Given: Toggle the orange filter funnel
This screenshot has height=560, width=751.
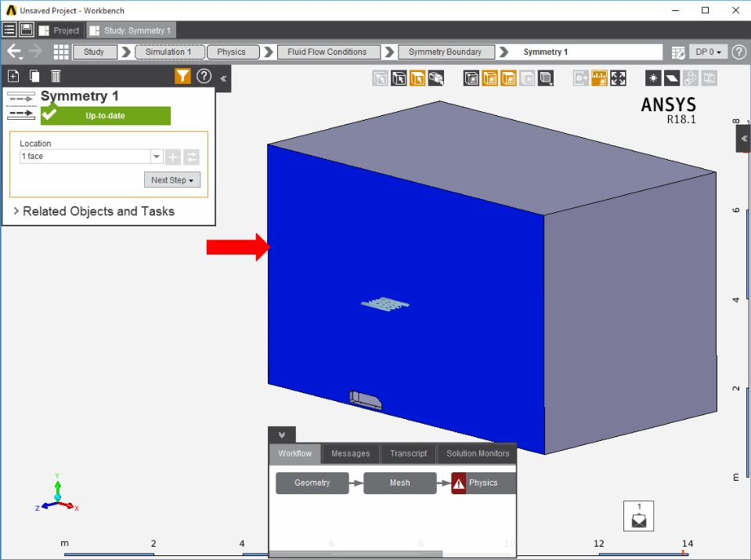Looking at the screenshot, I should 182,76.
